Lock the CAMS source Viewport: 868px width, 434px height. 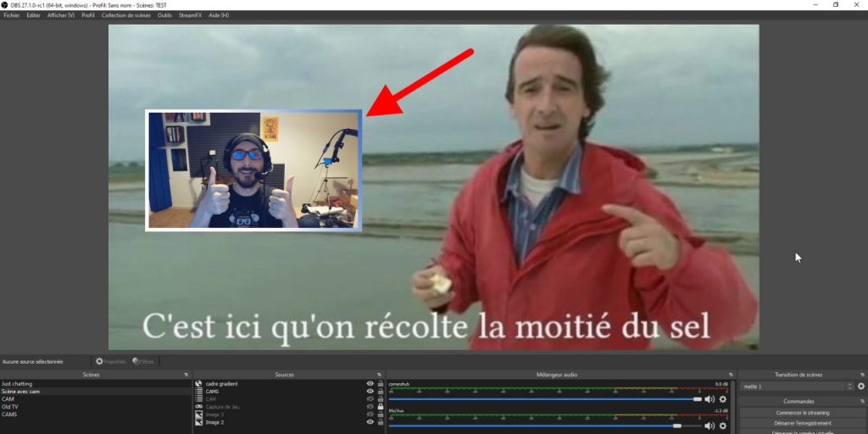(381, 392)
